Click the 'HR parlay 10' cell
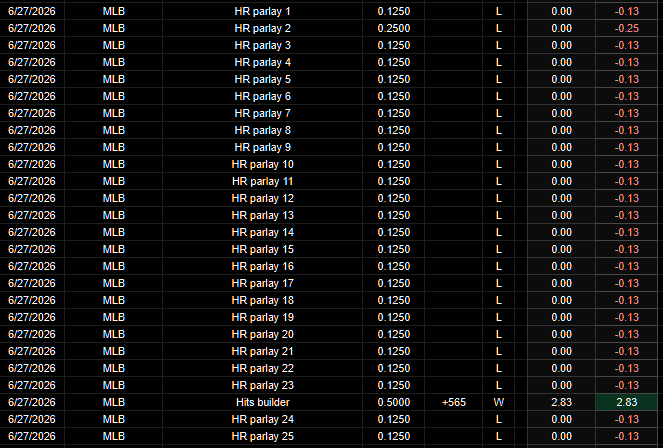663x448 pixels. click(262, 164)
